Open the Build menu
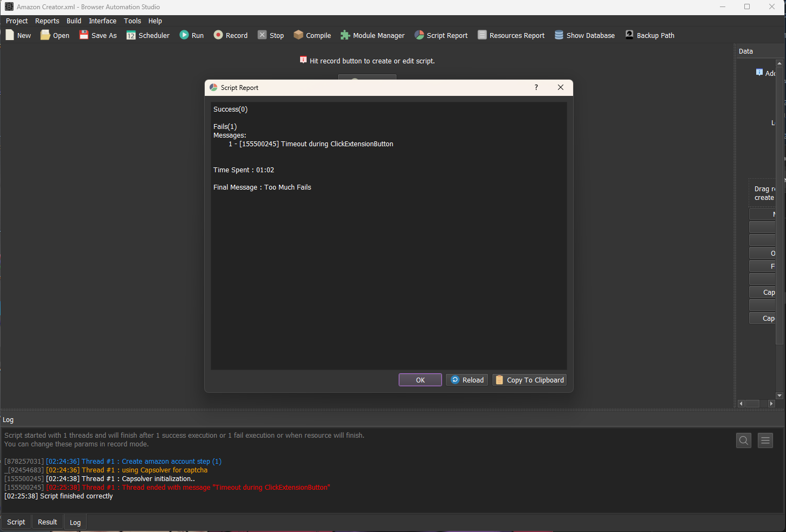 tap(74, 21)
